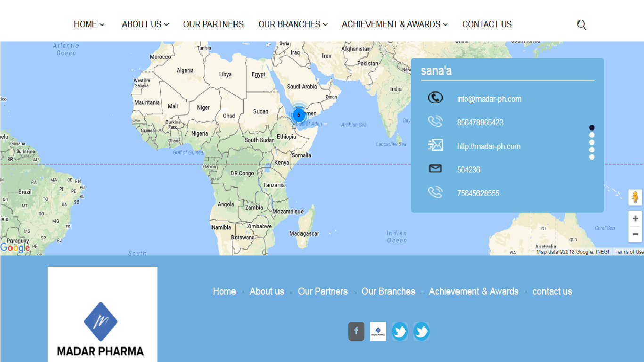The width and height of the screenshot is (644, 362).
Task: Click the value 564236 in the panel
Action: click(x=469, y=170)
